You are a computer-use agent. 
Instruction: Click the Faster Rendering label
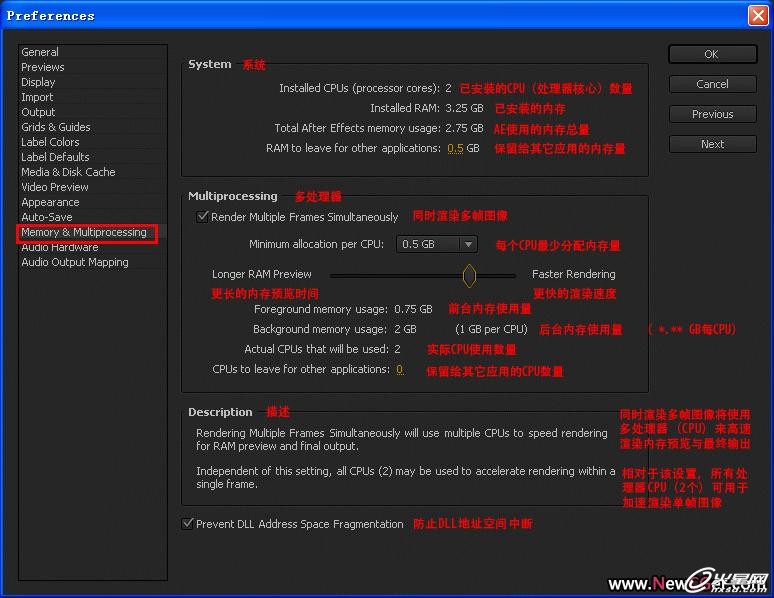pyautogui.click(x=574, y=274)
